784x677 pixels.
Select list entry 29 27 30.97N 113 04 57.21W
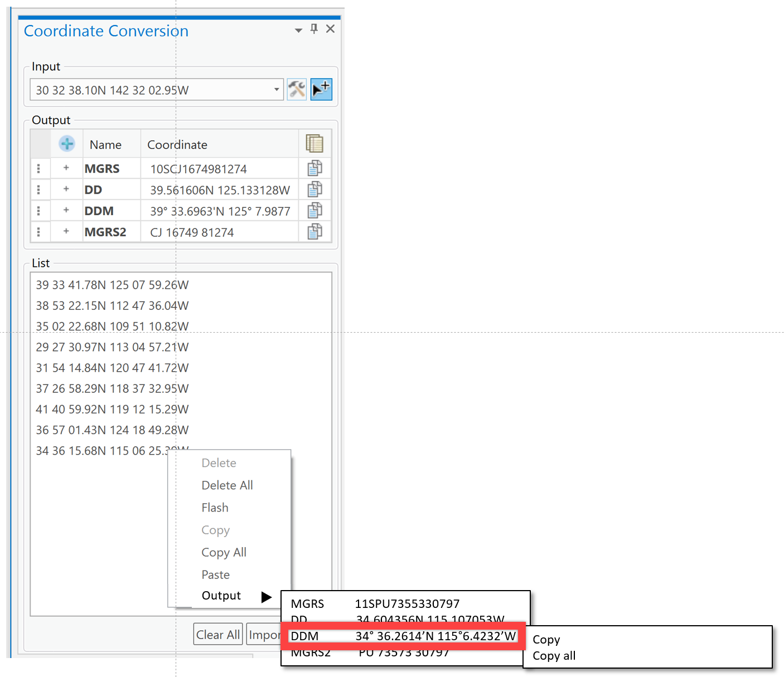click(x=112, y=347)
